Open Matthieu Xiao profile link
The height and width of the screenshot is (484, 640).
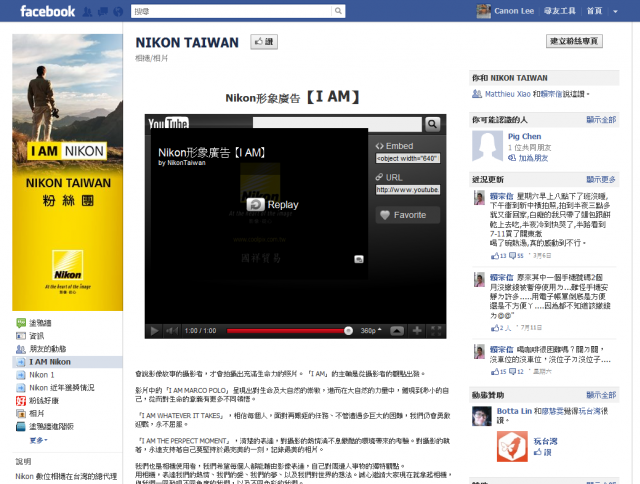tap(507, 94)
